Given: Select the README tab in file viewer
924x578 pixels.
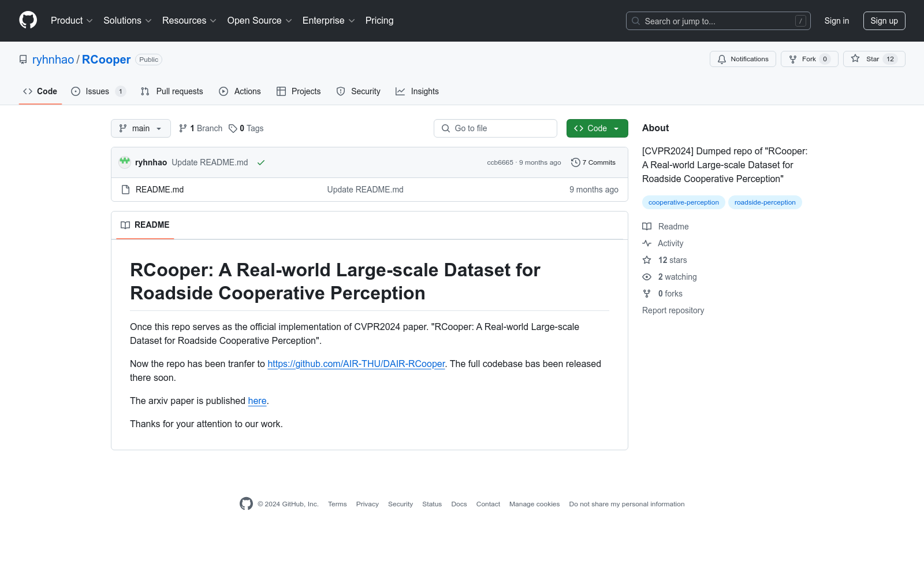Looking at the screenshot, I should (145, 225).
